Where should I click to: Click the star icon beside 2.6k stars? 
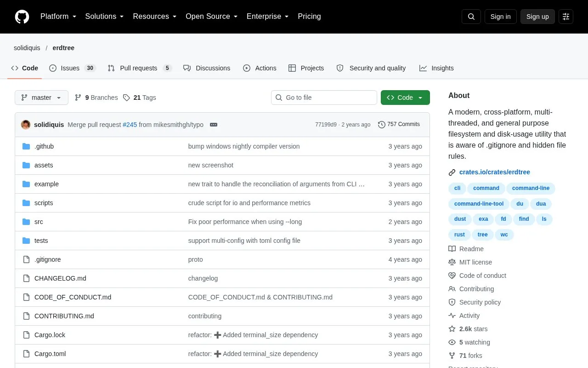tap(452, 329)
